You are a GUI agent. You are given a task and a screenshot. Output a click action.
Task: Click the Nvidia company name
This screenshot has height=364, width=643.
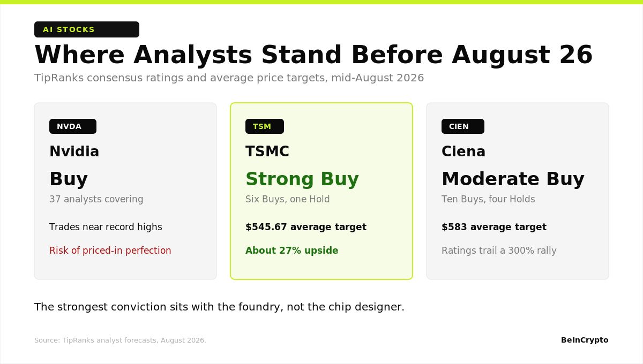point(74,151)
